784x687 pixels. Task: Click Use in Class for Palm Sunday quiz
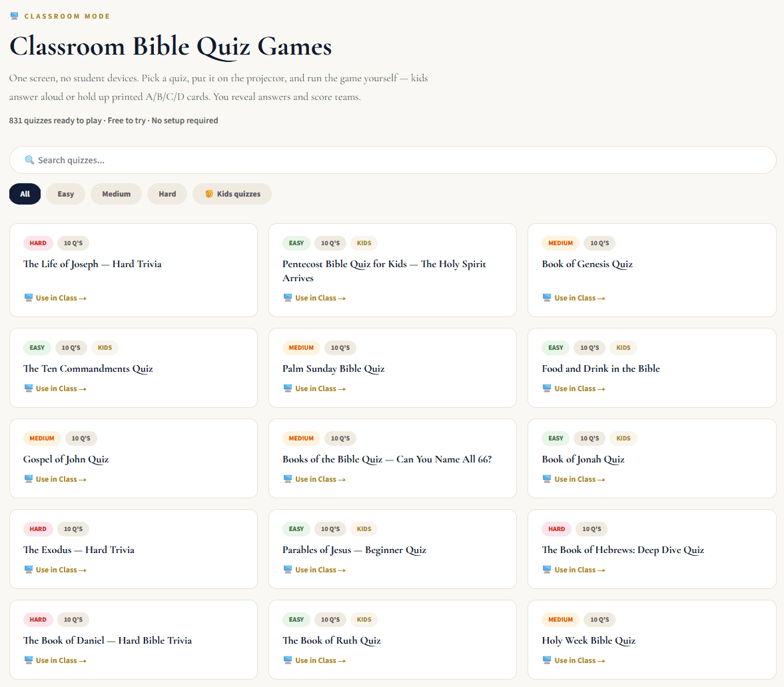pos(314,388)
